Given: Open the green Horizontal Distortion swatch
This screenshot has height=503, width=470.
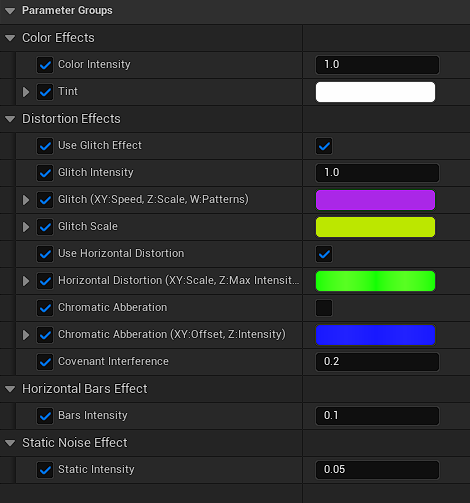Looking at the screenshot, I should (x=375, y=281).
